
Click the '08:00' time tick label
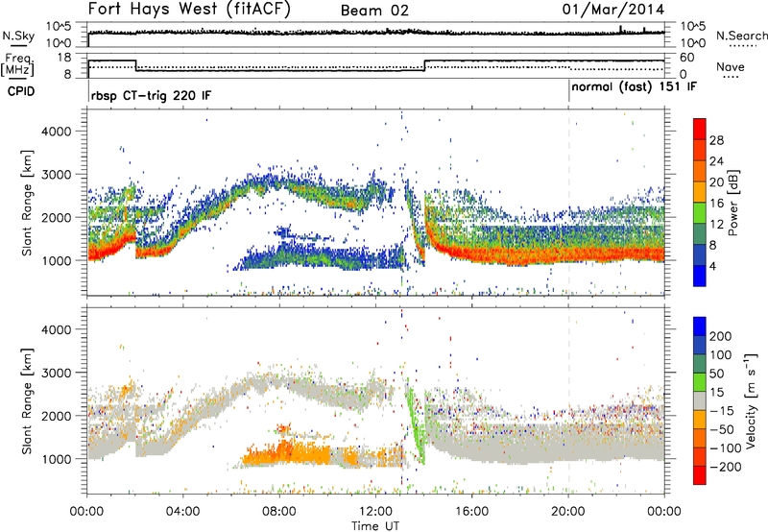[279, 512]
